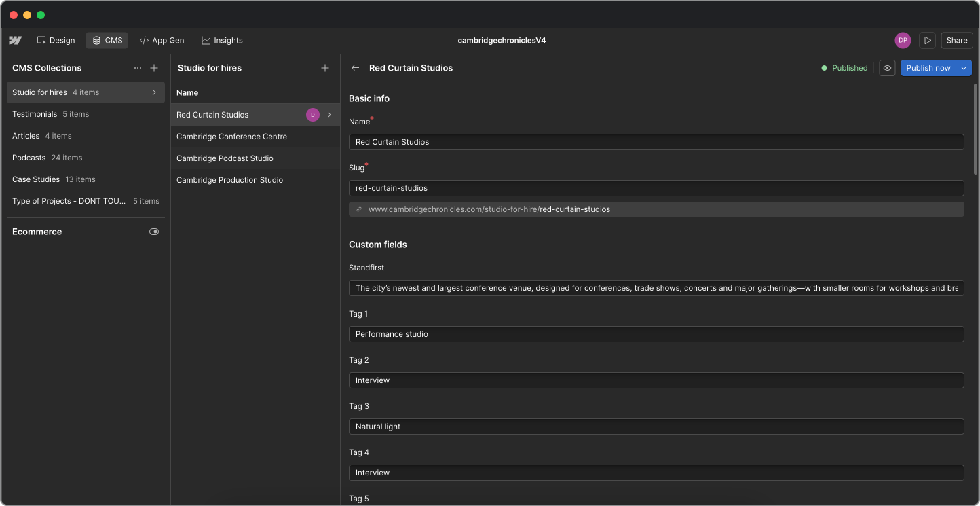Select the Studio for hires collection
Image resolution: width=980 pixels, height=506 pixels.
86,92
